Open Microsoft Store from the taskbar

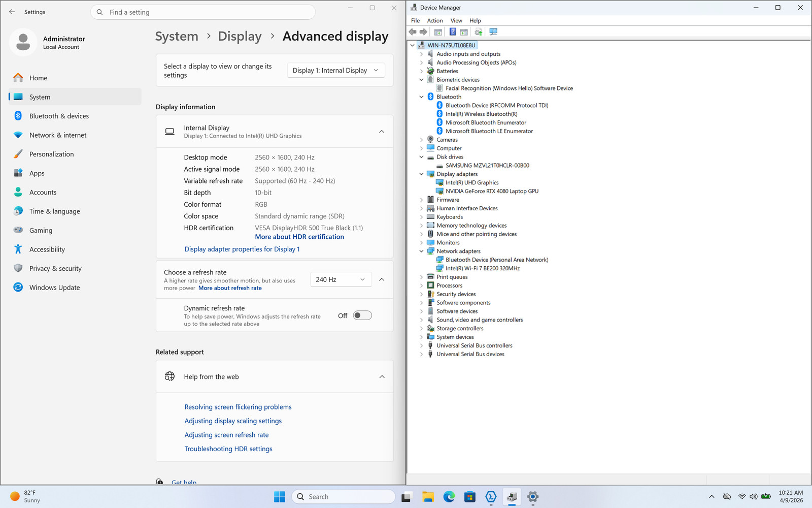(x=470, y=497)
